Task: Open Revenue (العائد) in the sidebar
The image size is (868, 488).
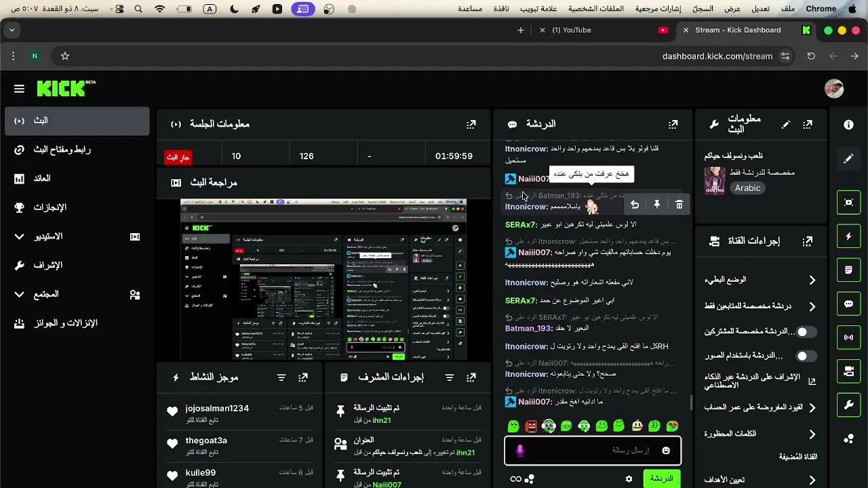Action: pos(77,178)
